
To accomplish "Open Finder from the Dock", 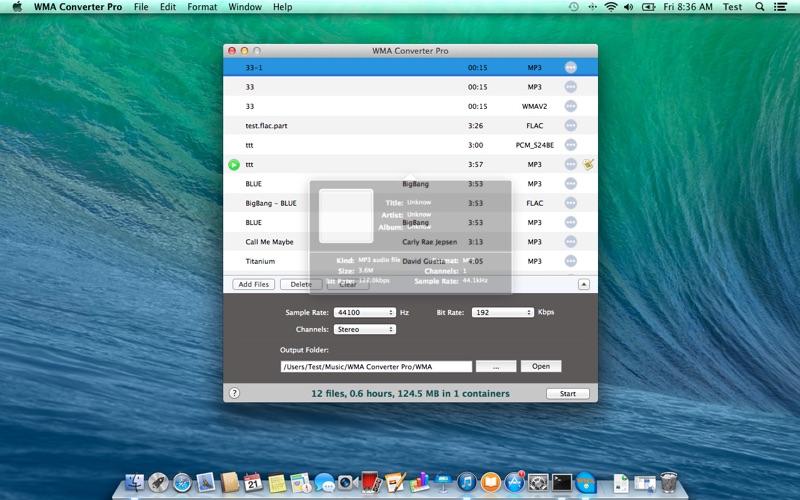I will coord(135,482).
